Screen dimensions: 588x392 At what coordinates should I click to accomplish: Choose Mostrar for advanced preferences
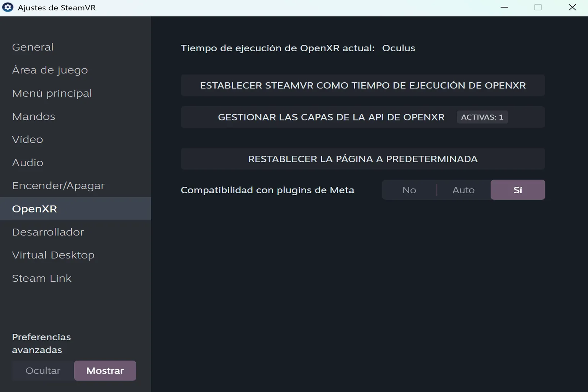105,371
